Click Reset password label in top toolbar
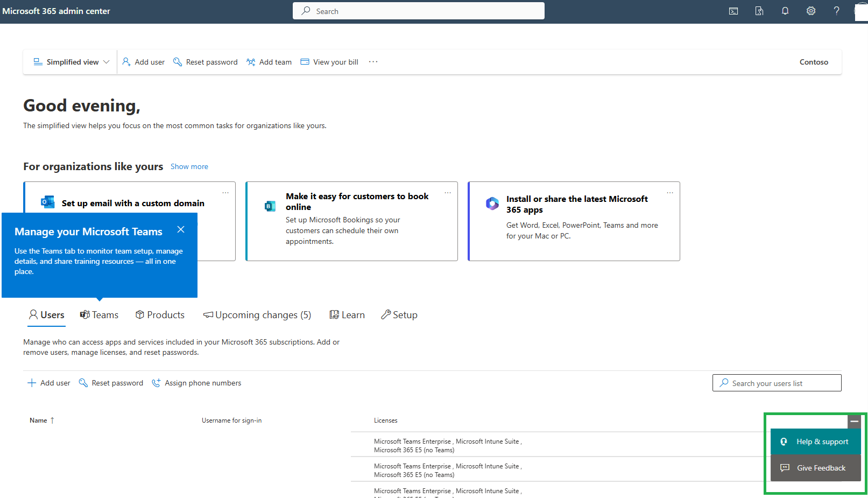This screenshot has width=868, height=498. point(211,62)
